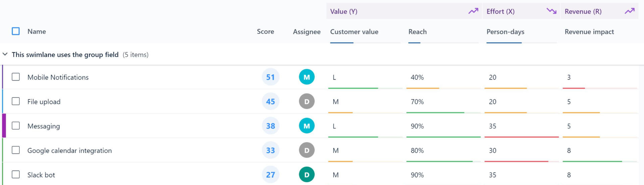Edit the Revenue impact value for Google calendar integration
The width and height of the screenshot is (644, 185).
click(x=569, y=151)
